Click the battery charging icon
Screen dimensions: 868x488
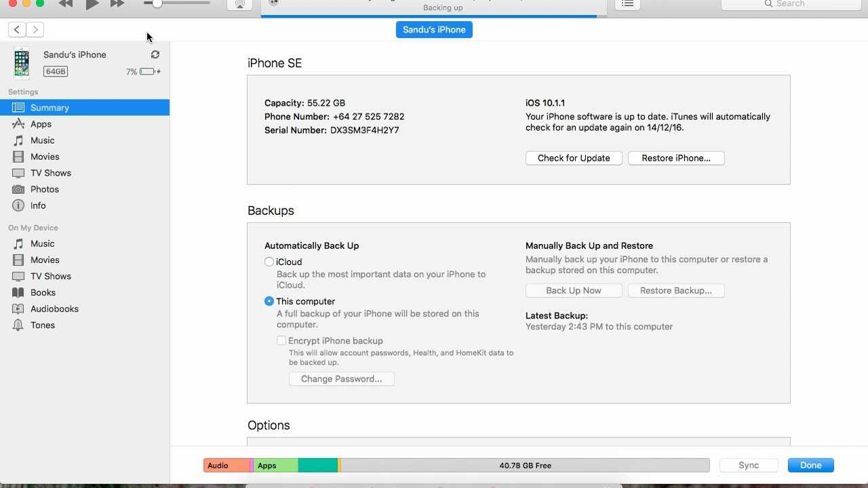point(150,71)
